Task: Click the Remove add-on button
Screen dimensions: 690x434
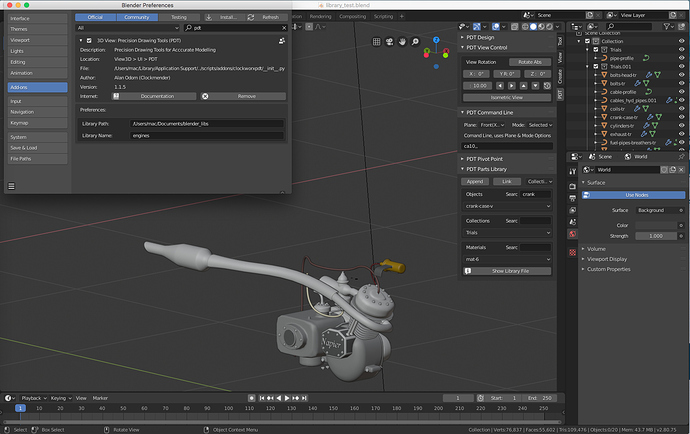Action: (243, 96)
